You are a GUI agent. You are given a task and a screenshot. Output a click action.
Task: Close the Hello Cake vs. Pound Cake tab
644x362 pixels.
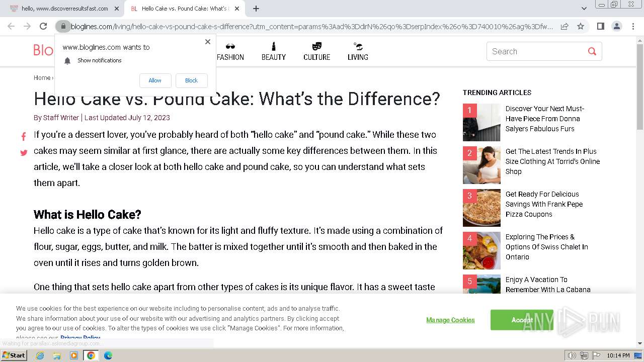pos(238,9)
